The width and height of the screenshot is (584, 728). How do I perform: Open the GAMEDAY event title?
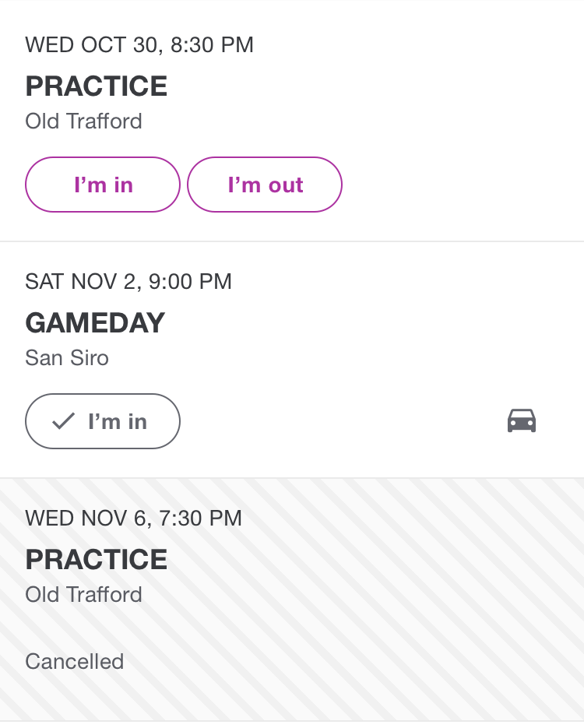(95, 323)
